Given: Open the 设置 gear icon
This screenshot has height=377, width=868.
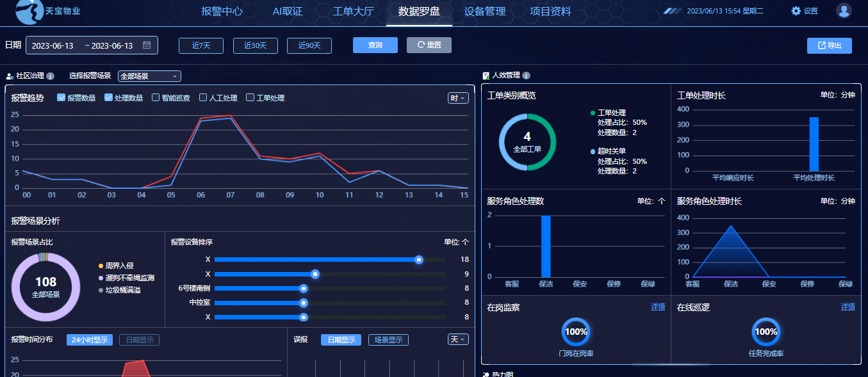Looking at the screenshot, I should [796, 11].
